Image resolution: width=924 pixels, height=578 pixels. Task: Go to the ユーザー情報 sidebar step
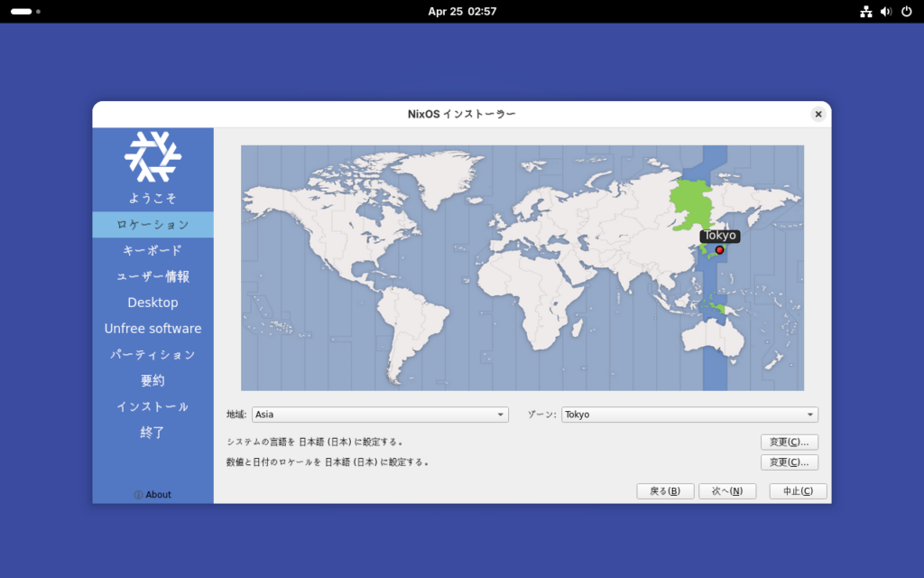tap(152, 276)
